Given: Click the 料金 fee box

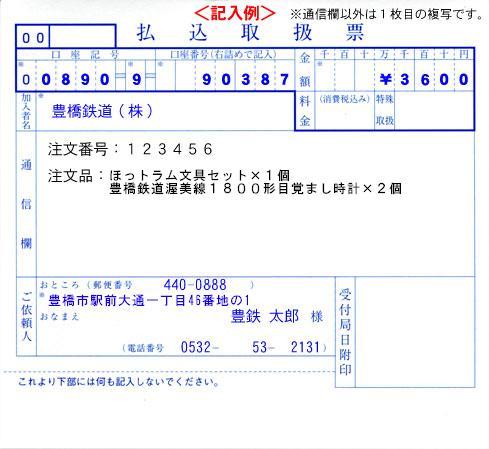Looking at the screenshot, I should coord(344,112).
